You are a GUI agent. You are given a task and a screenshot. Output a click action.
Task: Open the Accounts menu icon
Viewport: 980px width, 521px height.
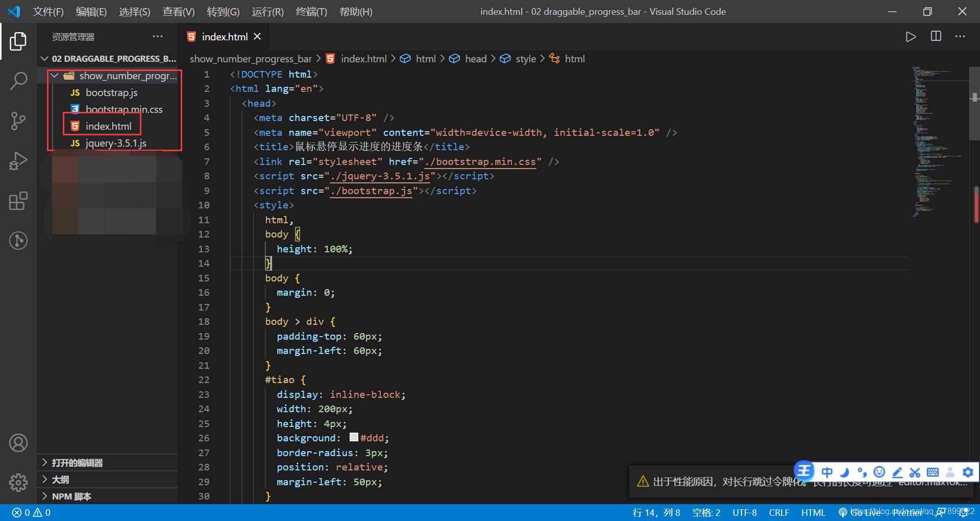18,443
